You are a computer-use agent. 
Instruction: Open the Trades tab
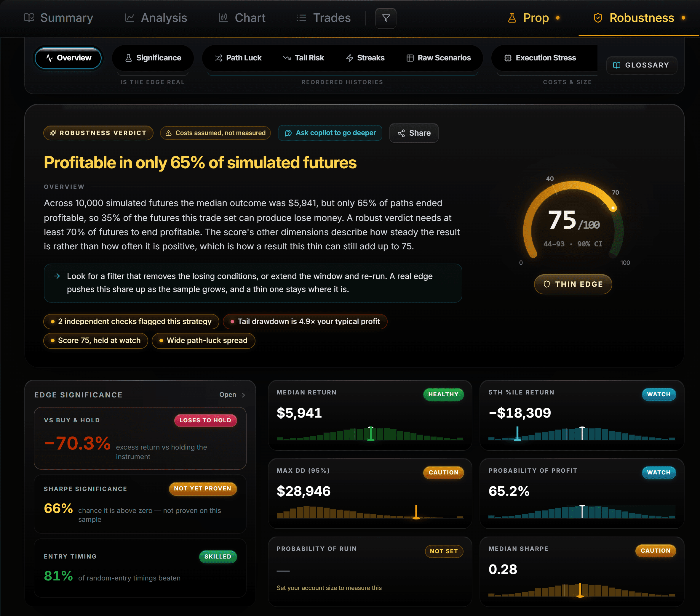(324, 18)
